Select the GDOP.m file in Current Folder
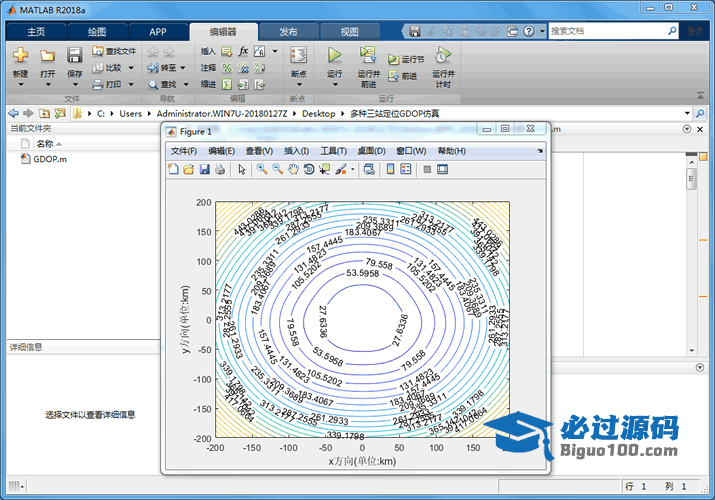The image size is (715, 500). [x=44, y=159]
